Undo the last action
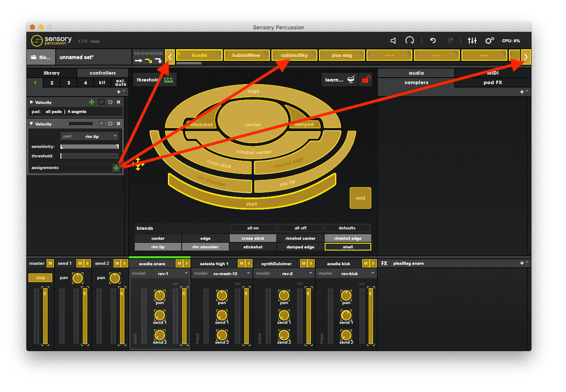 coord(433,41)
